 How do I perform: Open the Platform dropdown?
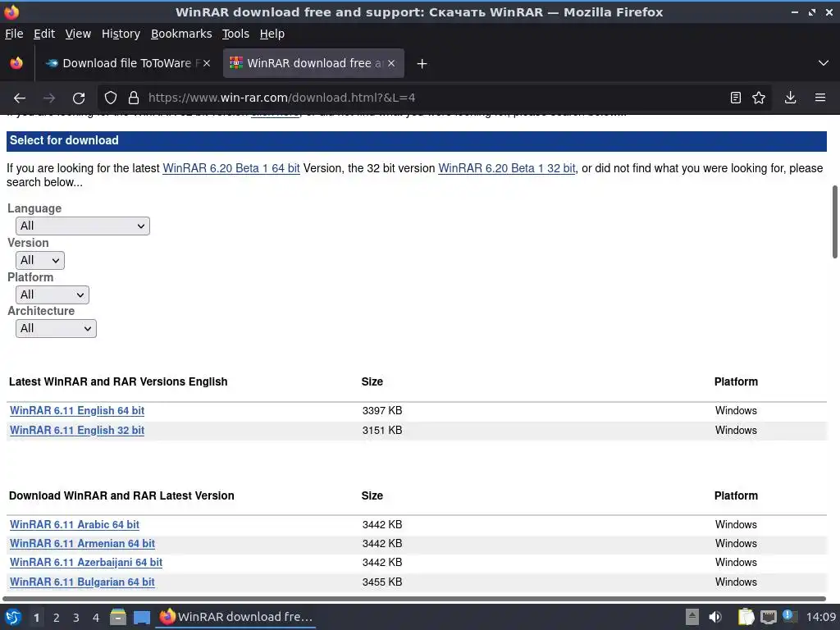point(52,294)
